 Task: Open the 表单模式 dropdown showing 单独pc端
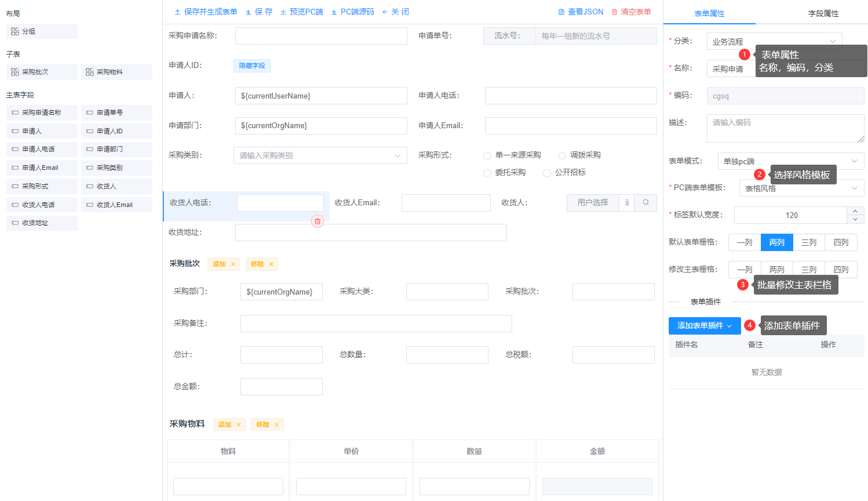(791, 161)
